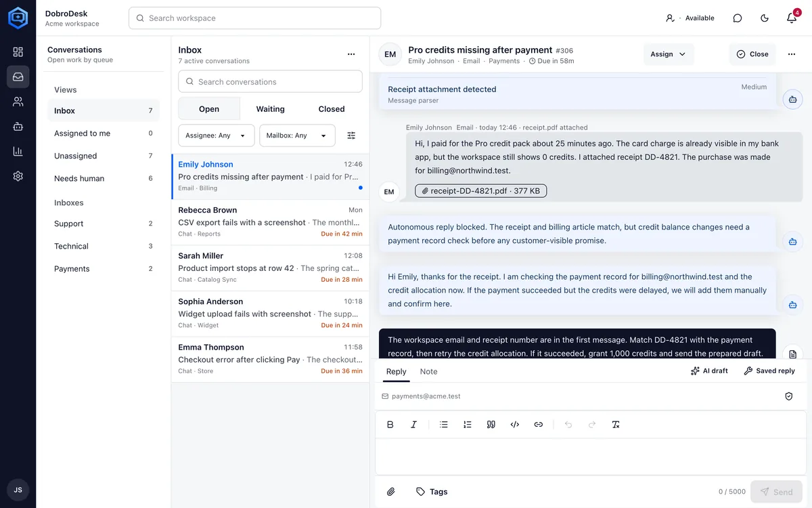
Task: Switch to the Open conversations tab
Action: (209, 109)
